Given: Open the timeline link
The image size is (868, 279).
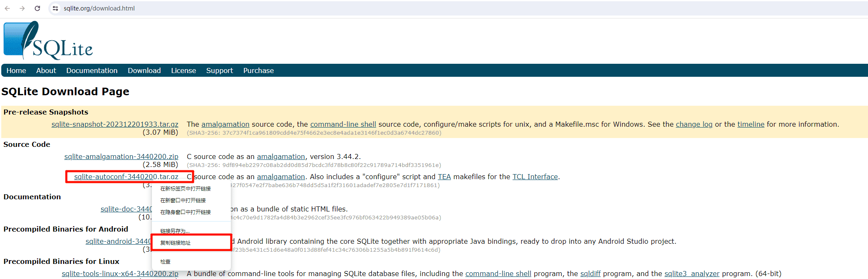Looking at the screenshot, I should tap(751, 124).
